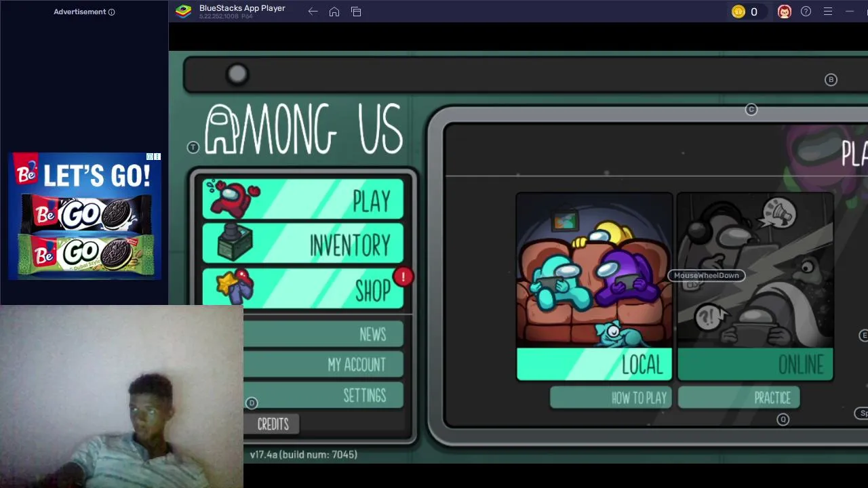Open the NEWS section
The height and width of the screenshot is (488, 868).
(x=323, y=334)
